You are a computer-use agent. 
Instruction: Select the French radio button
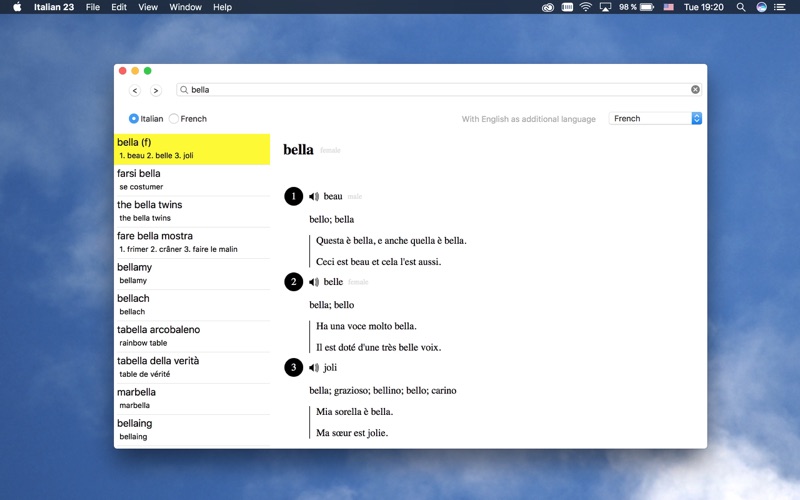pos(174,118)
